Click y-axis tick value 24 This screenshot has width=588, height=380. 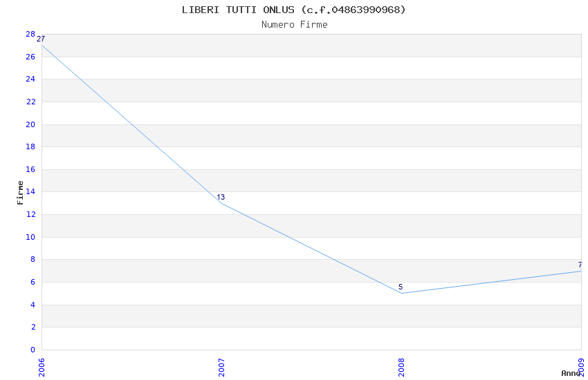(30, 79)
